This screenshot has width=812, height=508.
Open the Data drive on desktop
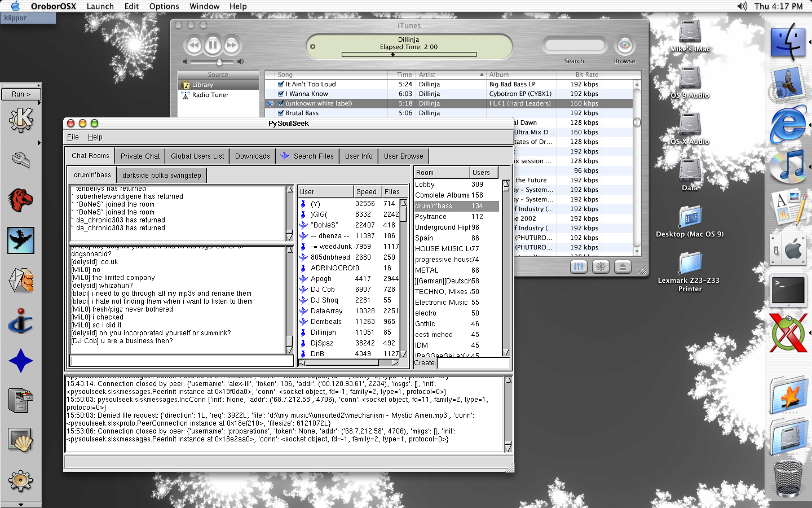tap(690, 176)
